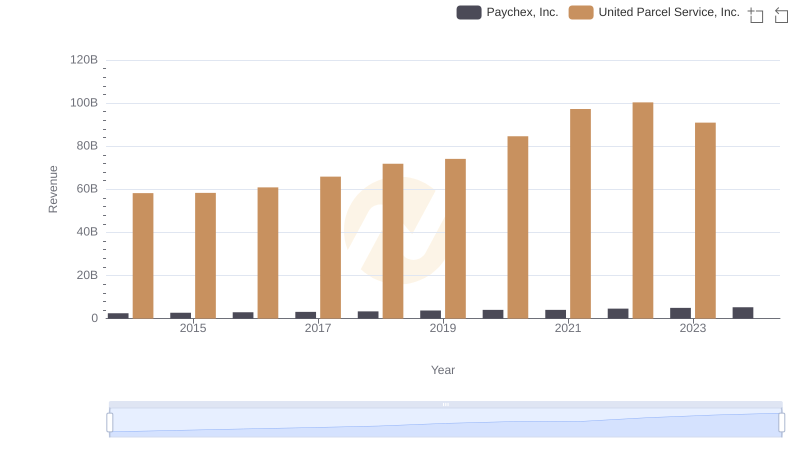
Task: Click the left handle of the range slider
Action: pos(110,422)
